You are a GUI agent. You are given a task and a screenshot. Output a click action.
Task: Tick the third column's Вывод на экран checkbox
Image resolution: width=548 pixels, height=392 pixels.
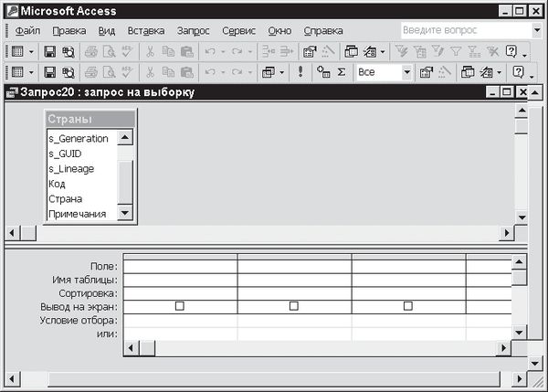pyautogui.click(x=407, y=307)
